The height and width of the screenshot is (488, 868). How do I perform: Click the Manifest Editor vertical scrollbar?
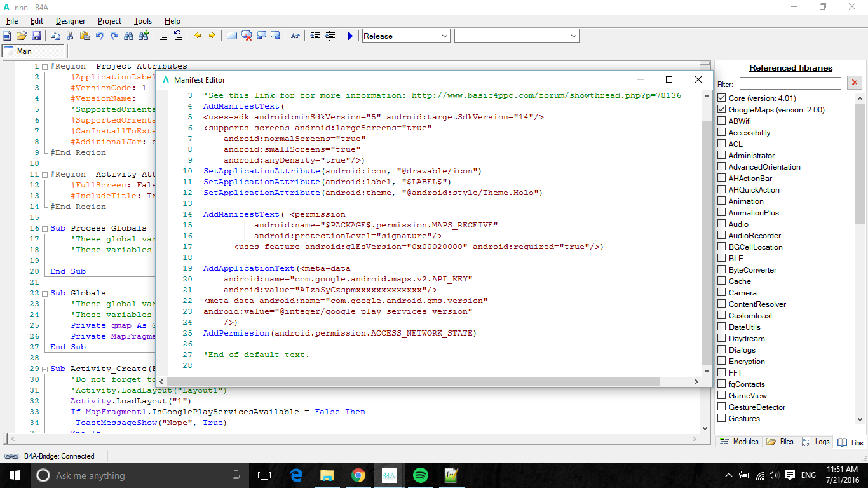[x=707, y=233]
